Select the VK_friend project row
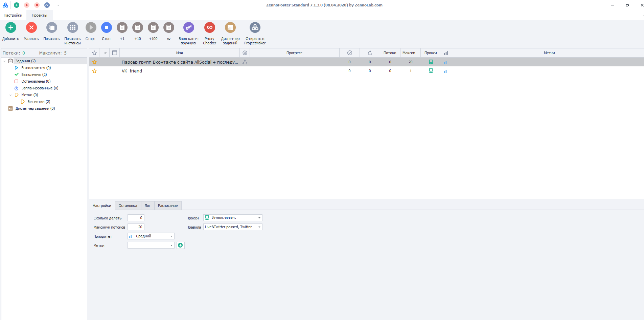 366,71
